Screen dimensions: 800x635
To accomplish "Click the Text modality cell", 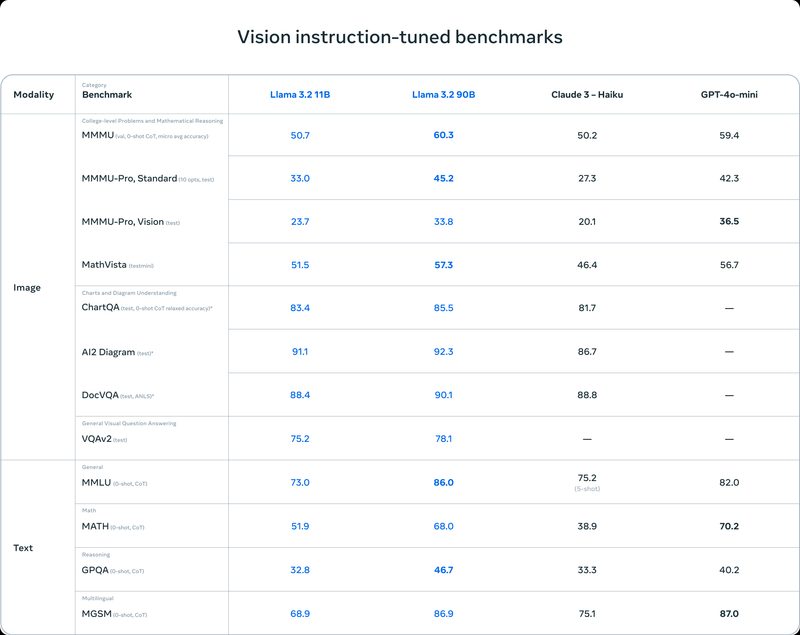I will click(23, 548).
